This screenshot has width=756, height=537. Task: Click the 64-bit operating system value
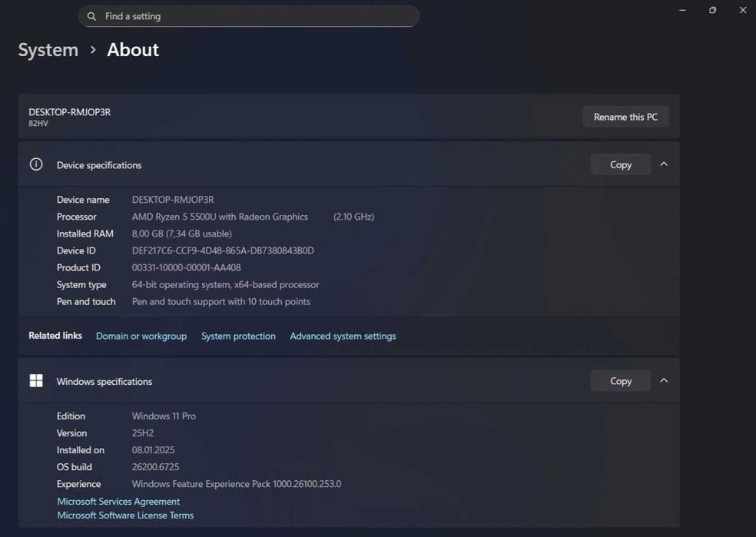[x=226, y=285]
